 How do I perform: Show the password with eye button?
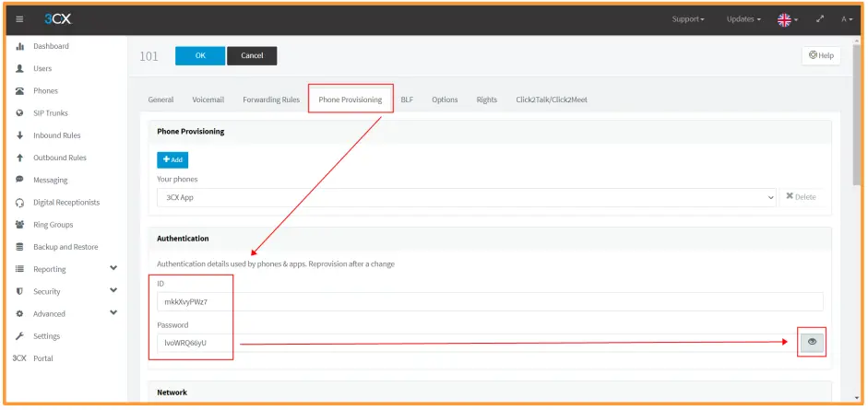(x=812, y=342)
